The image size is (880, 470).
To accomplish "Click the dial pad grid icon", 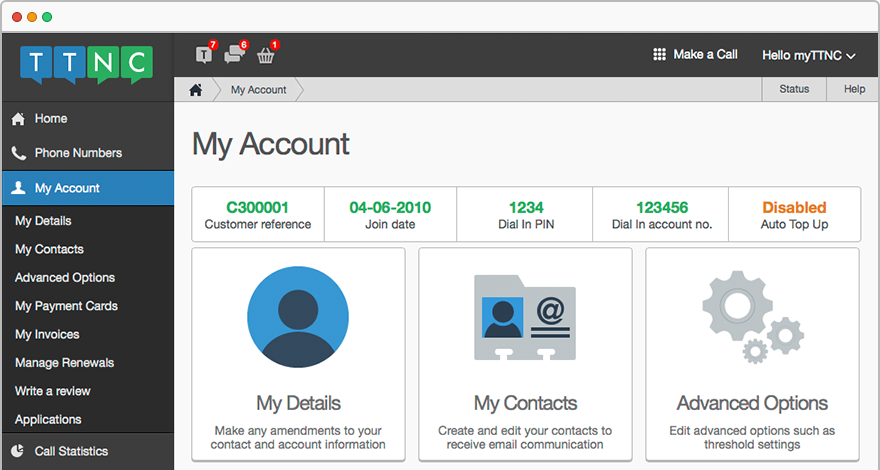I will [659, 54].
